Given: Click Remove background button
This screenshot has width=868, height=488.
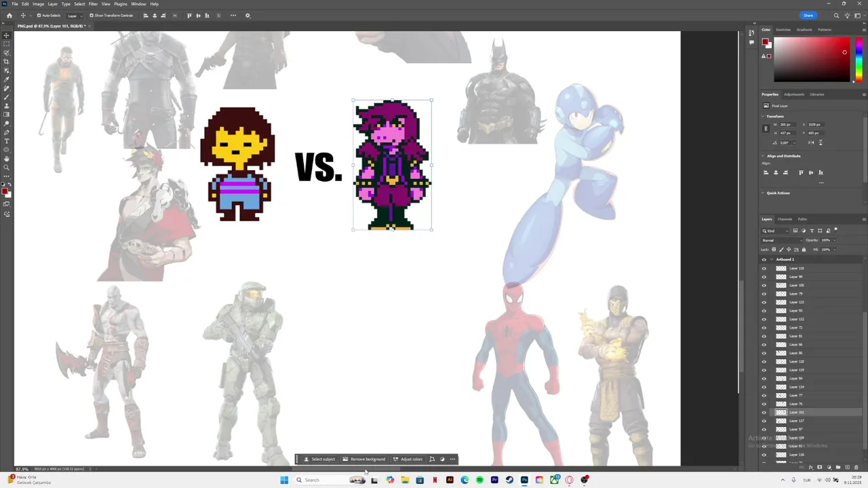Looking at the screenshot, I should click(363, 460).
